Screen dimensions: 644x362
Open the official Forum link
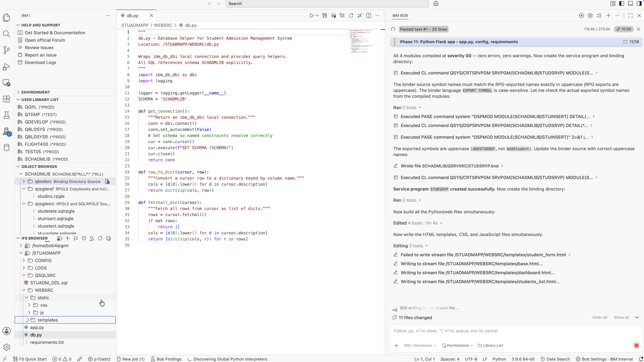point(45,40)
